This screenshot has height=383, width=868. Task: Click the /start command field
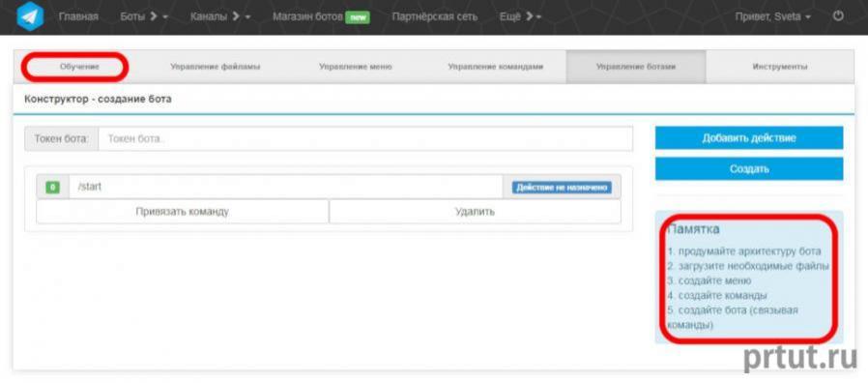point(286,187)
